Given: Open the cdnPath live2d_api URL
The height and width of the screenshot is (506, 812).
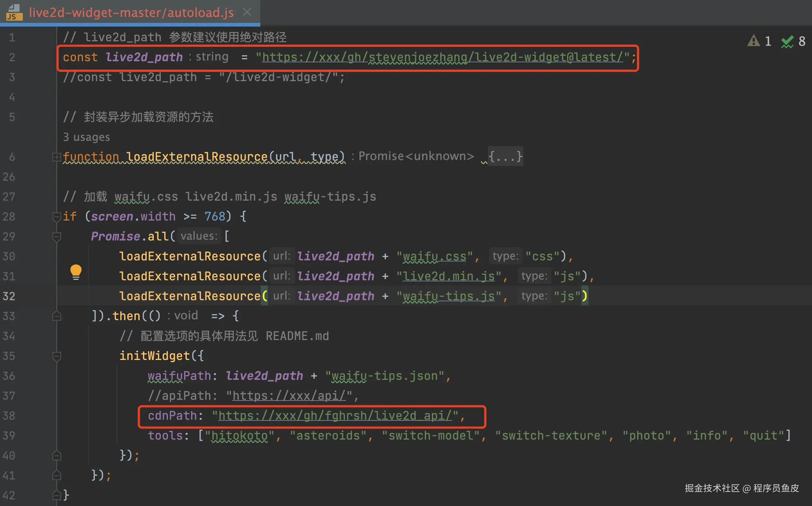Looking at the screenshot, I should pos(335,416).
